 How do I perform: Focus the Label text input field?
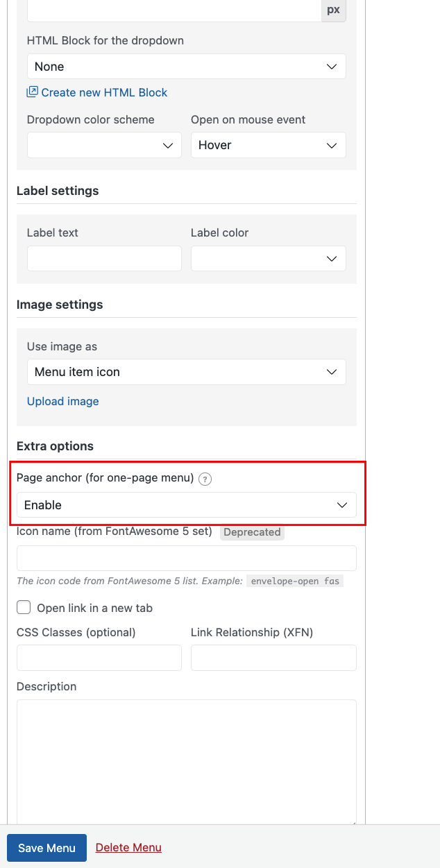coord(104,258)
